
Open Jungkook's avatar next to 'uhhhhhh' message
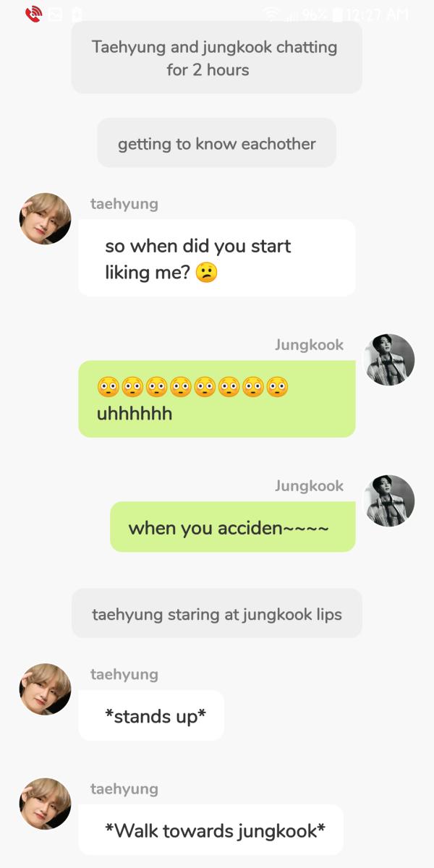pyautogui.click(x=389, y=359)
